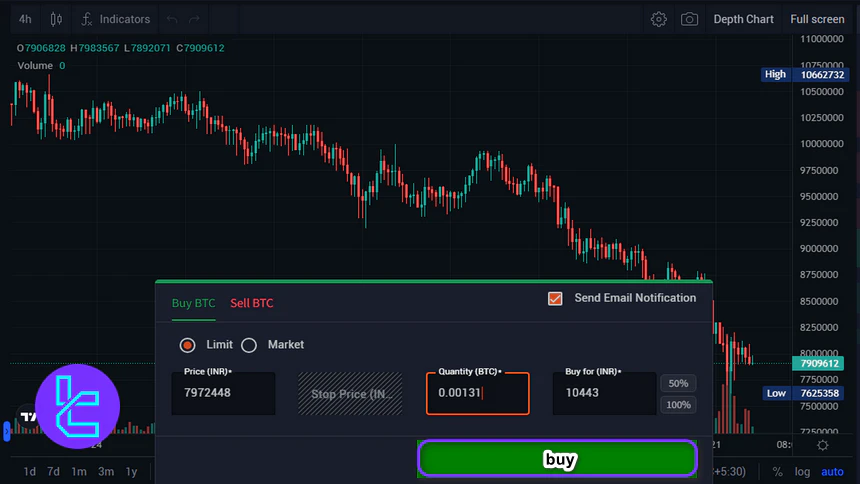Expand the blue left-edge panel handle
Viewport: 860px width, 484px height.
(7, 431)
